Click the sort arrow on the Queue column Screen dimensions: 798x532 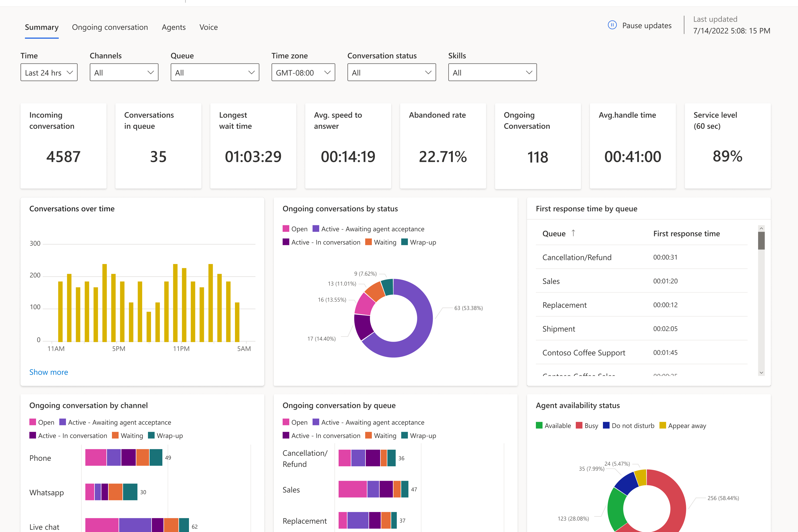(x=574, y=233)
